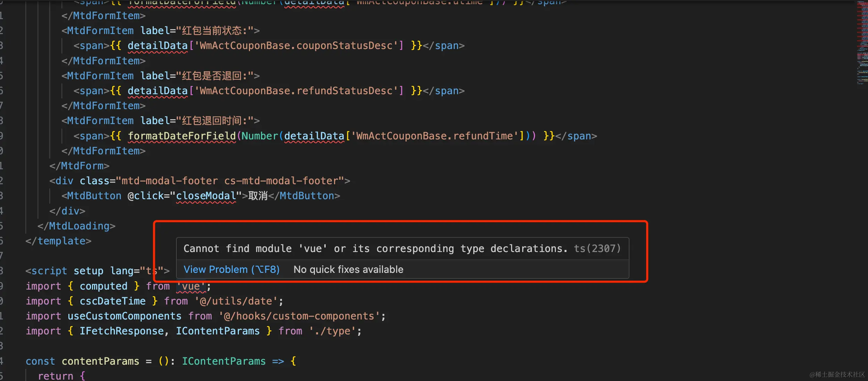Click the 取消 button text in code

tap(258, 196)
